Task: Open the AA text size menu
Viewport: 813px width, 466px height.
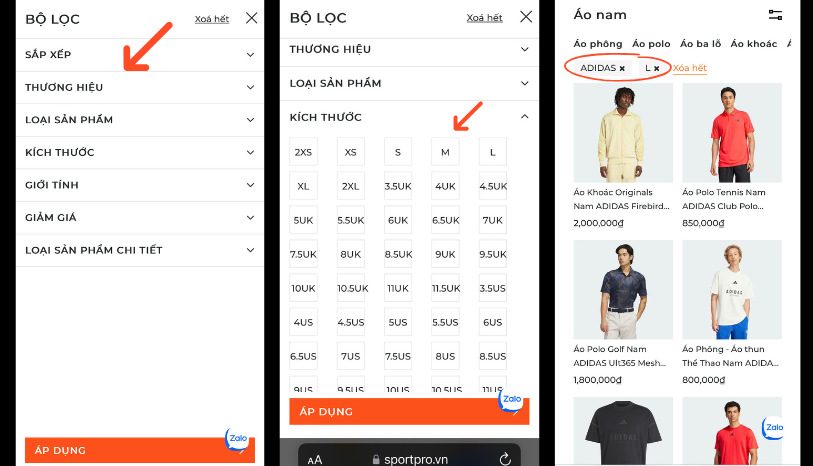Action: (x=315, y=460)
